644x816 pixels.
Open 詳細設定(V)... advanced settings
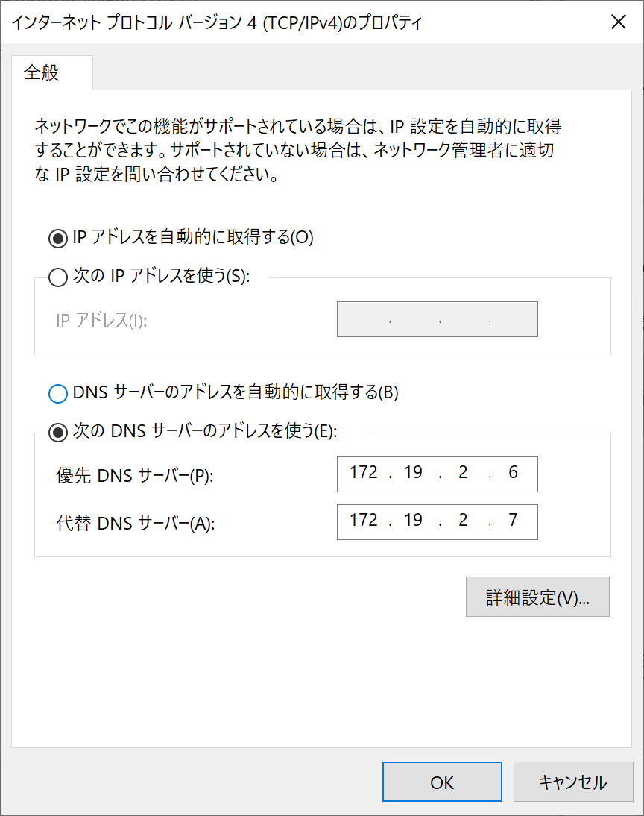click(x=537, y=597)
